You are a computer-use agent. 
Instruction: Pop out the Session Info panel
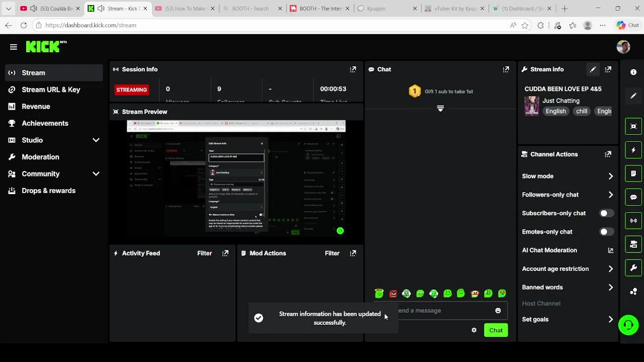[x=353, y=69]
